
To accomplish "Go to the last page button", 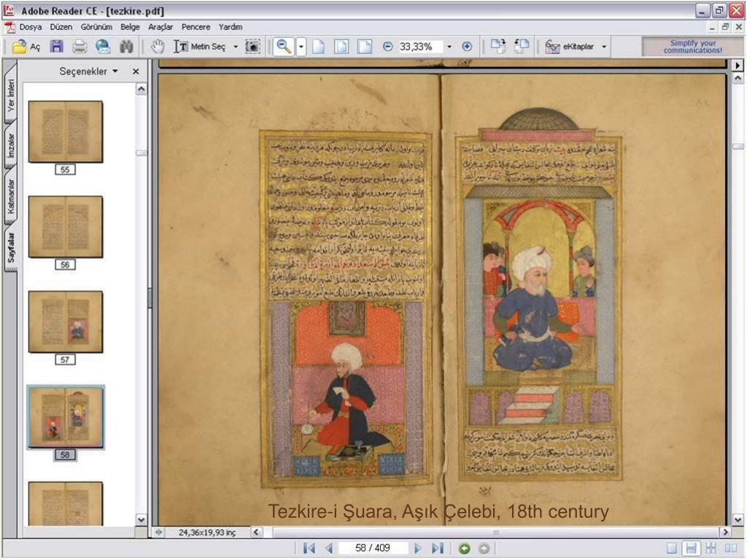I will (x=438, y=548).
